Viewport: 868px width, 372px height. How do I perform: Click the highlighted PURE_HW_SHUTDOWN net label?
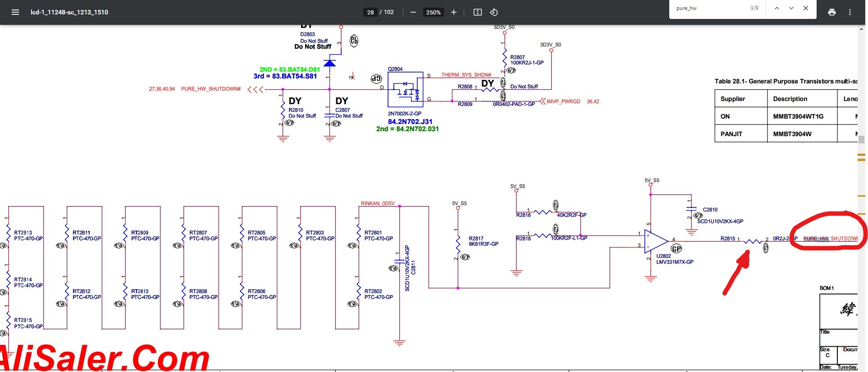830,239
